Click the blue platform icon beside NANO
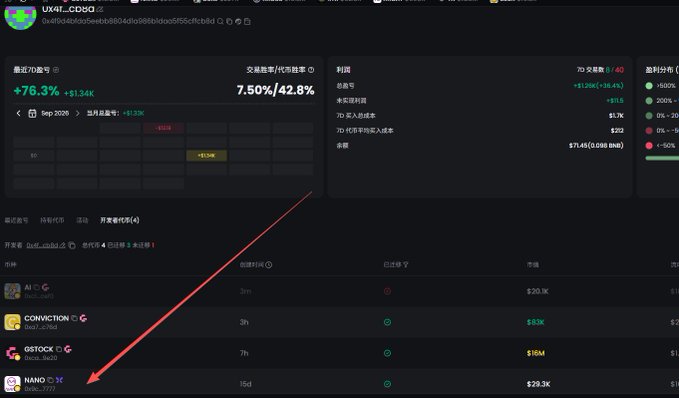Screen dimensions: 679x398 [x=59, y=380]
